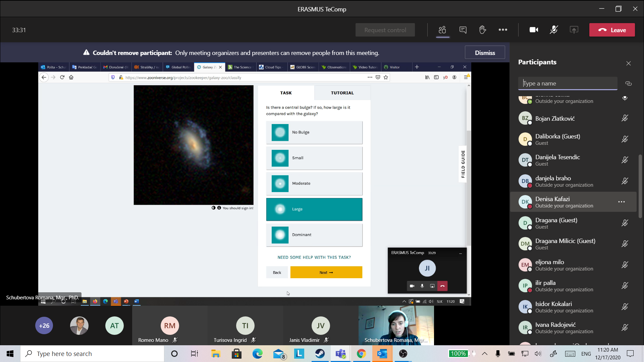Toggle the microphone mute button
Viewport: 644px width, 362px height.
tap(554, 30)
